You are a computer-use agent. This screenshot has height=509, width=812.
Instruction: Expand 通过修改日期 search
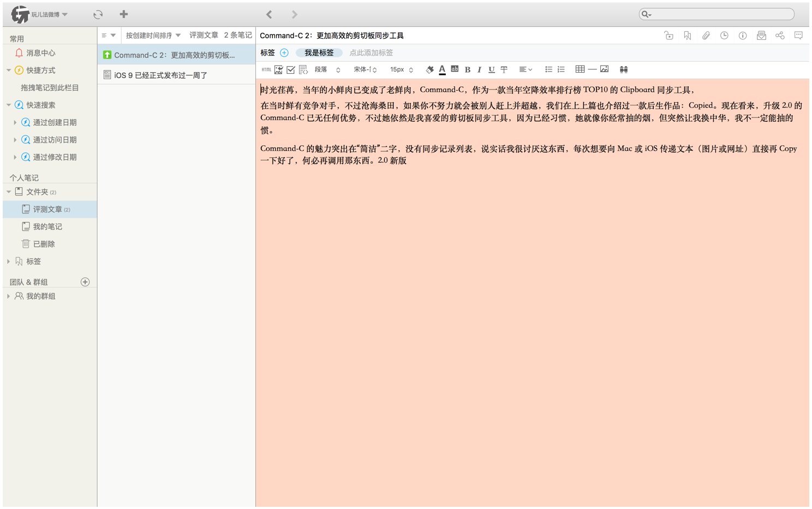pos(15,157)
